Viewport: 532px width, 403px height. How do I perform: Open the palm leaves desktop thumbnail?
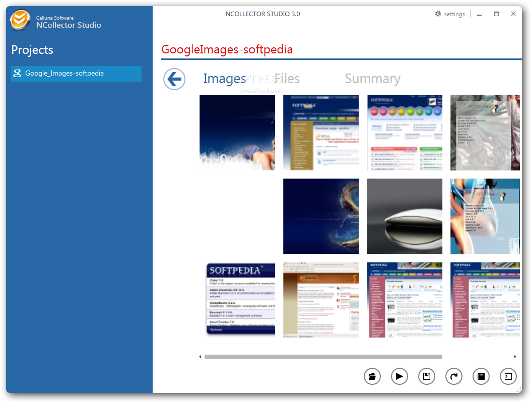pos(485,132)
